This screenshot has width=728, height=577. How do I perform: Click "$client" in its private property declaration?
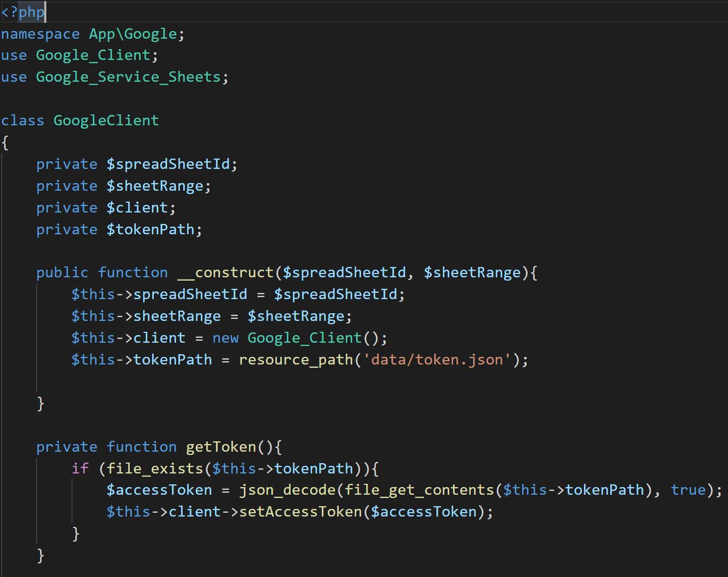pos(137,208)
